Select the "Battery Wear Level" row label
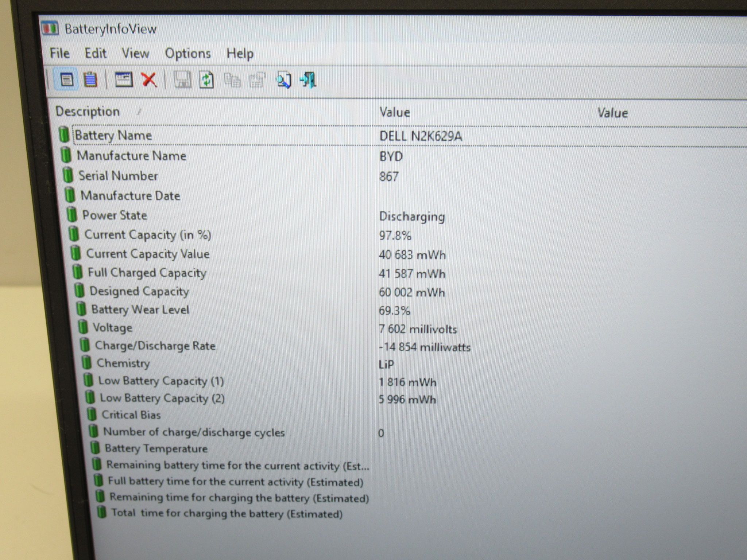This screenshot has width=747, height=560. coord(140,310)
